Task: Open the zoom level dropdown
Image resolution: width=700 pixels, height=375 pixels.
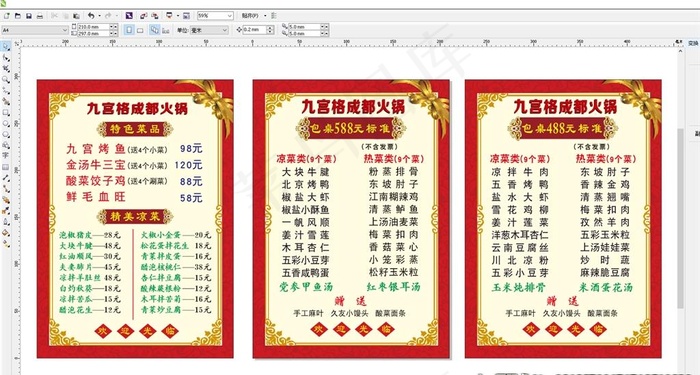Action: click(230, 16)
